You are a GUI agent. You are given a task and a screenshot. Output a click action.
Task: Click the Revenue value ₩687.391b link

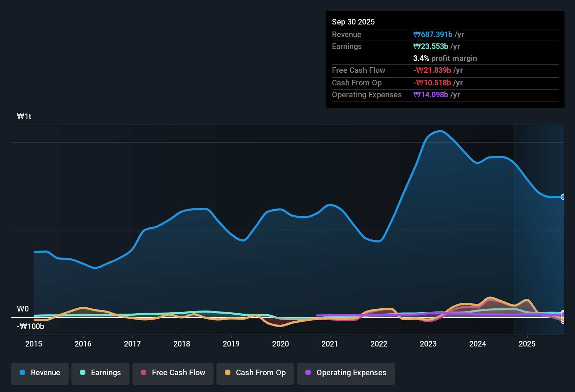[x=433, y=34]
